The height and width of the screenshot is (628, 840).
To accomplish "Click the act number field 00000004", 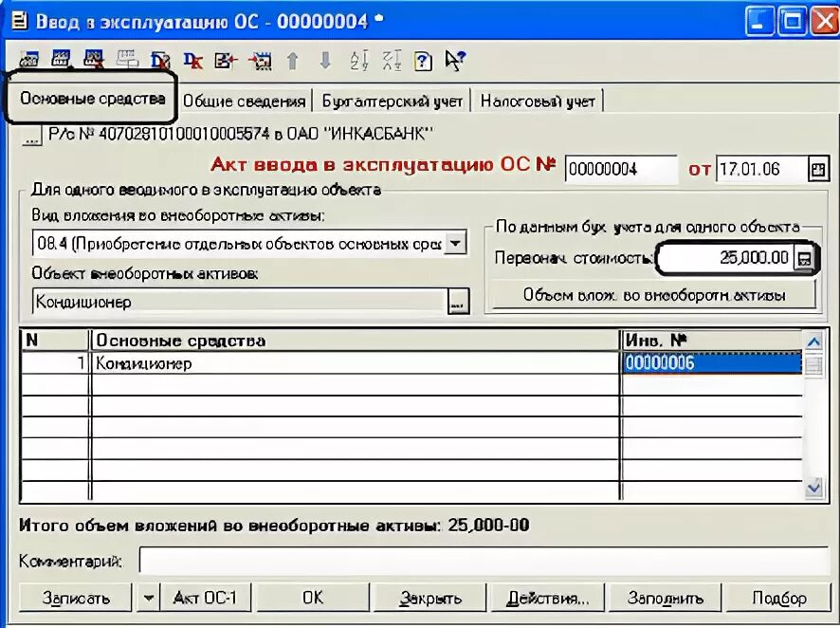I will [x=620, y=169].
